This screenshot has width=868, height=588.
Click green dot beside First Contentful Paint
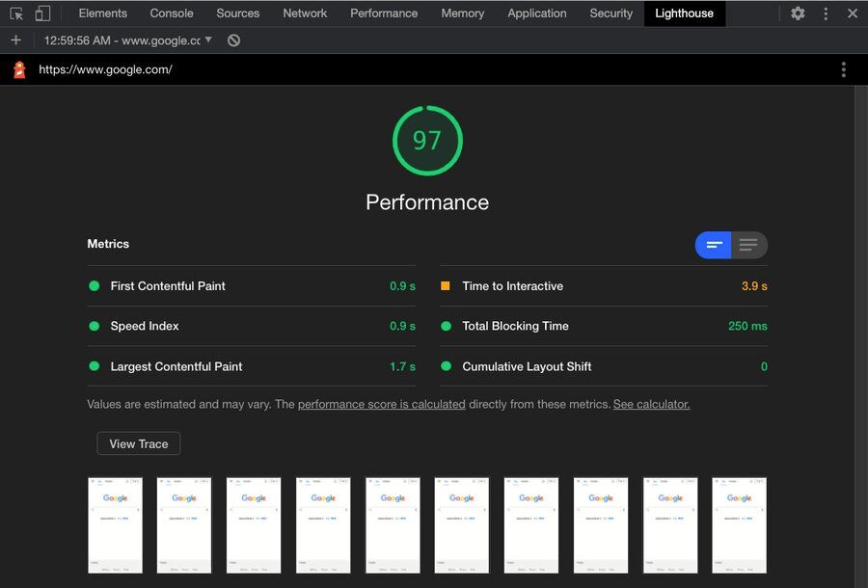point(95,286)
